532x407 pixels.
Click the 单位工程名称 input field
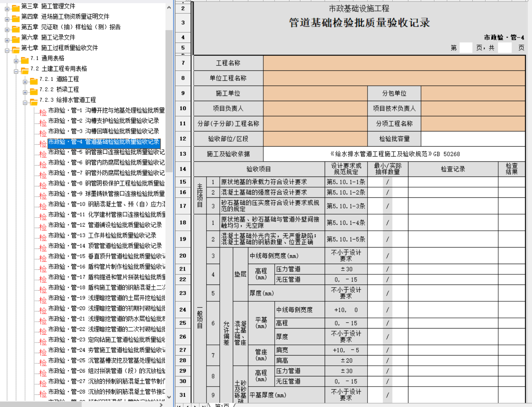pyautogui.click(x=394, y=78)
